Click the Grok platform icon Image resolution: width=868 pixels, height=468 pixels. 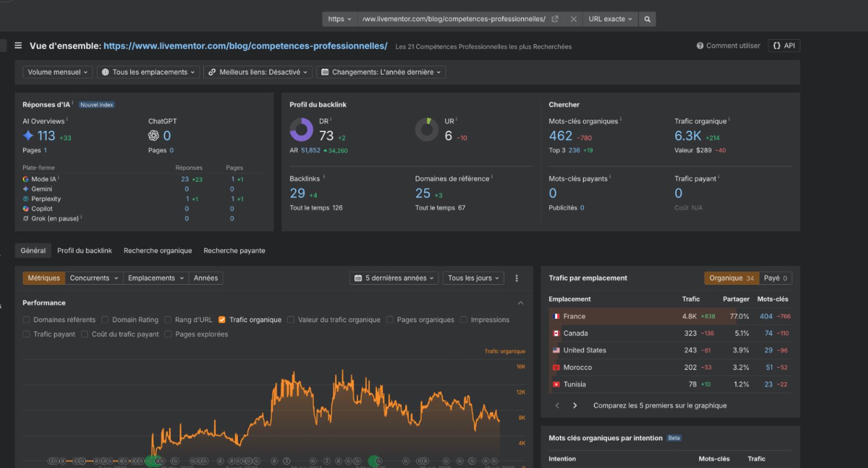point(25,218)
